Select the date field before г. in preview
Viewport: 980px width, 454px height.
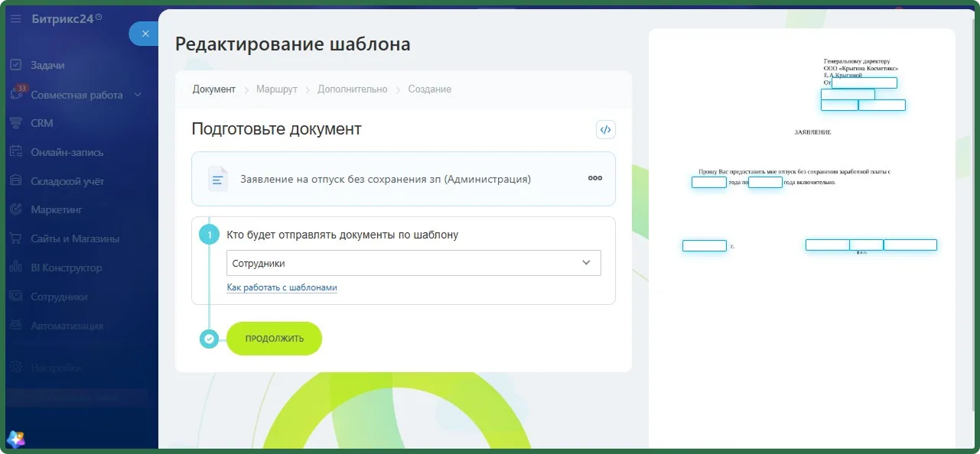(705, 245)
